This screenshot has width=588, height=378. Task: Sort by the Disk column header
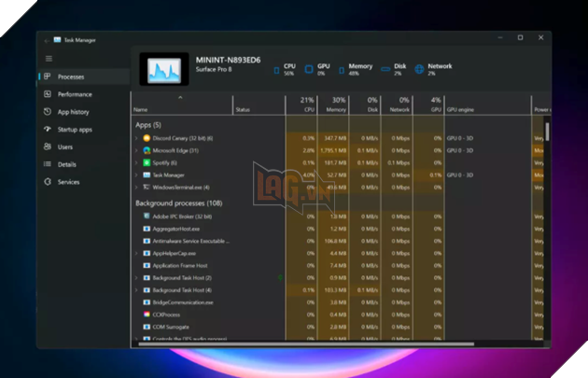pos(365,105)
